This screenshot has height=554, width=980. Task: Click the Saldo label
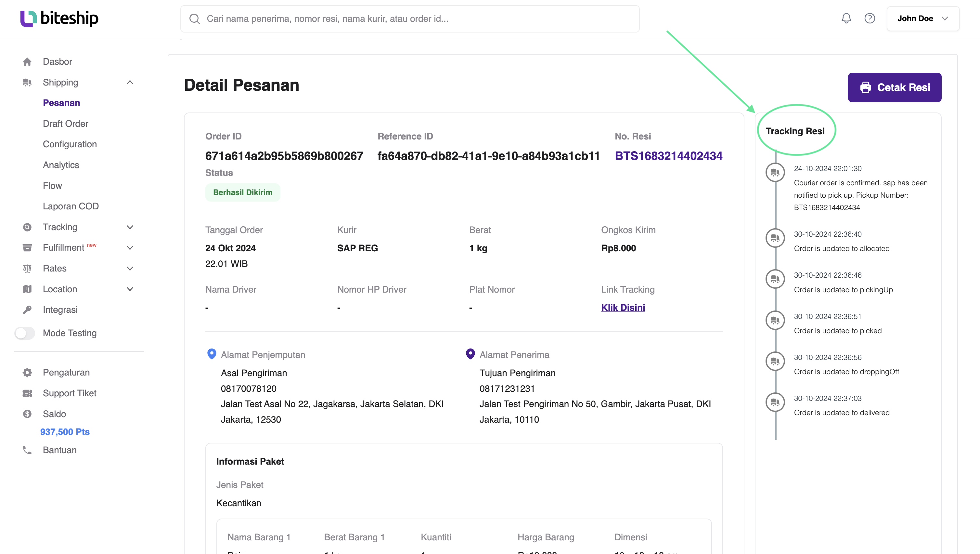coord(54,414)
